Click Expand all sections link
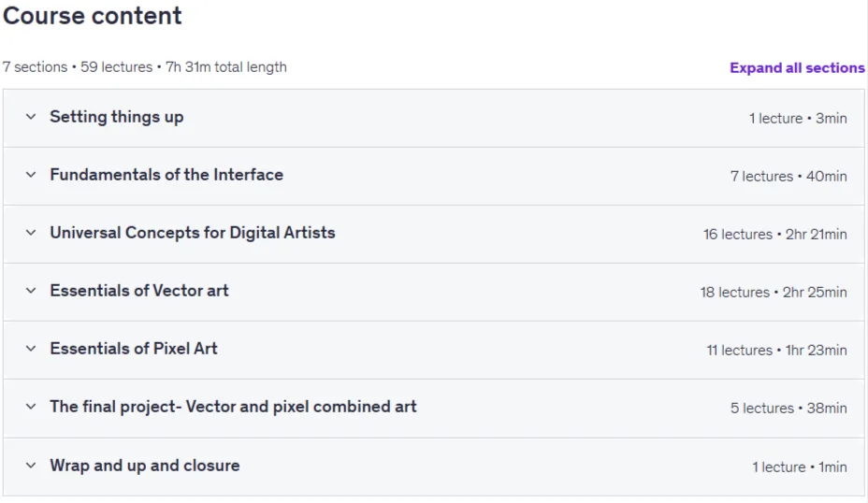868x503 pixels. coord(797,67)
